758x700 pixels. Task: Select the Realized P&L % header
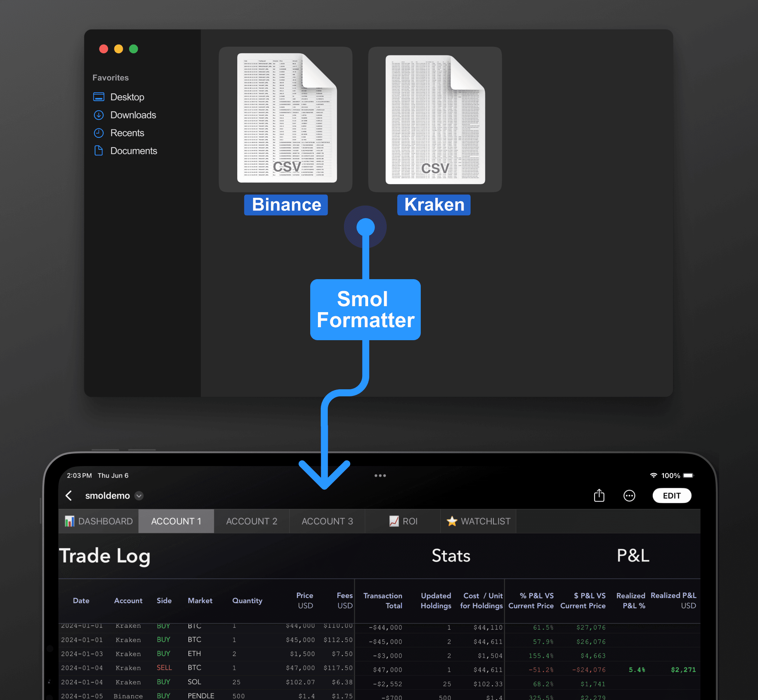631,600
